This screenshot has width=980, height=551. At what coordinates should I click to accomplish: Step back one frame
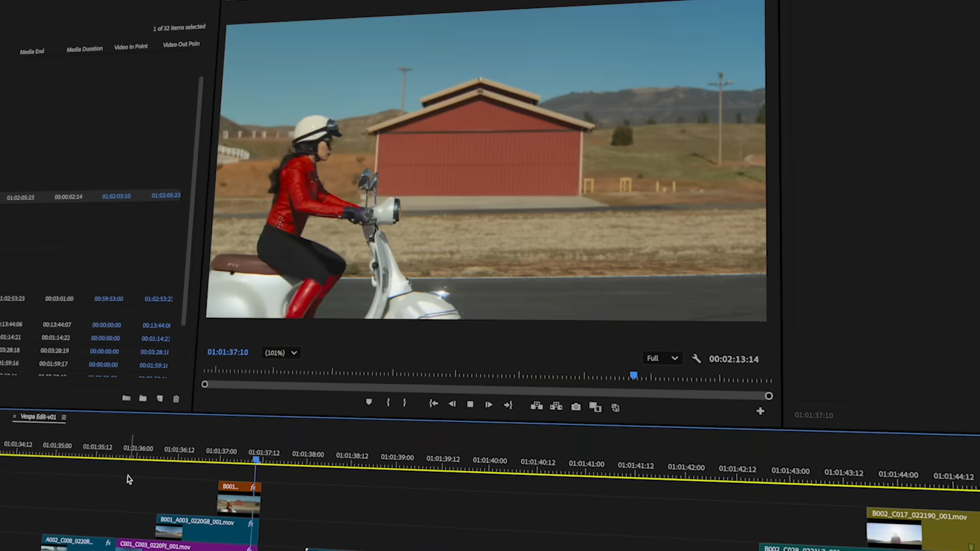click(x=452, y=404)
